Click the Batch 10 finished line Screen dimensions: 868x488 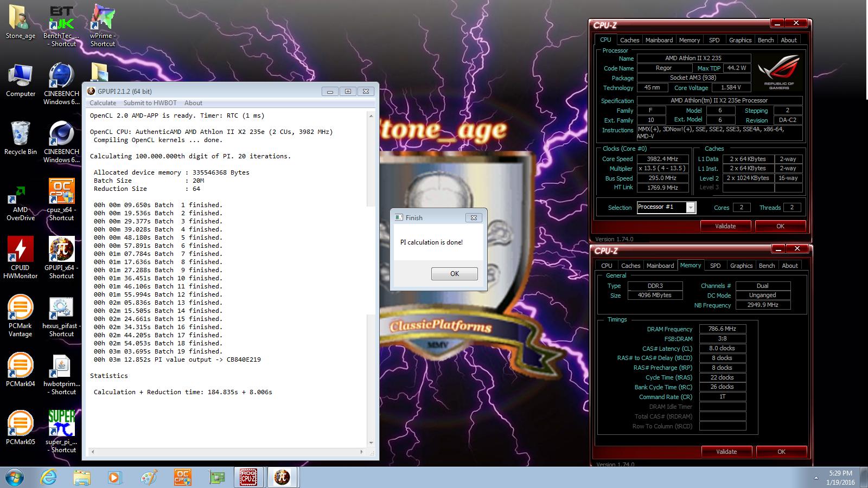point(158,278)
